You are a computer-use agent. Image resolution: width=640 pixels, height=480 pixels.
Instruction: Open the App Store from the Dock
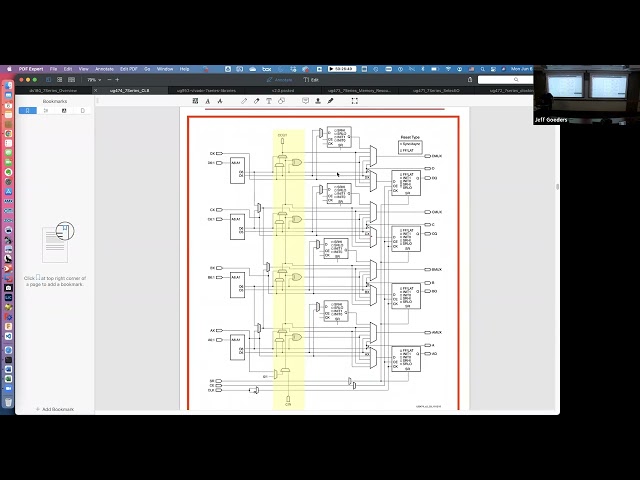tap(8, 191)
